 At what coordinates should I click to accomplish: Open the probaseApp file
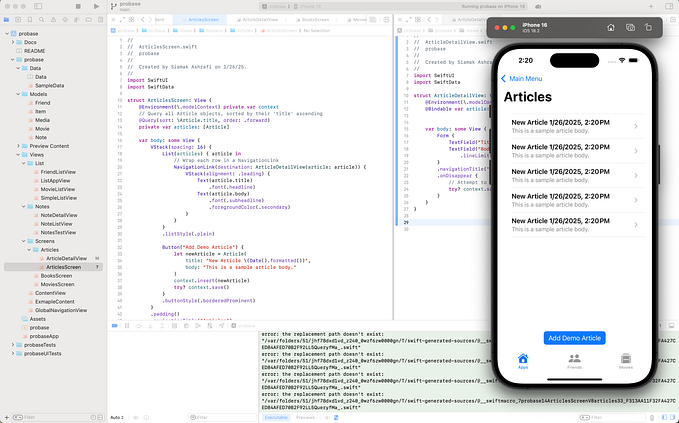[44, 336]
